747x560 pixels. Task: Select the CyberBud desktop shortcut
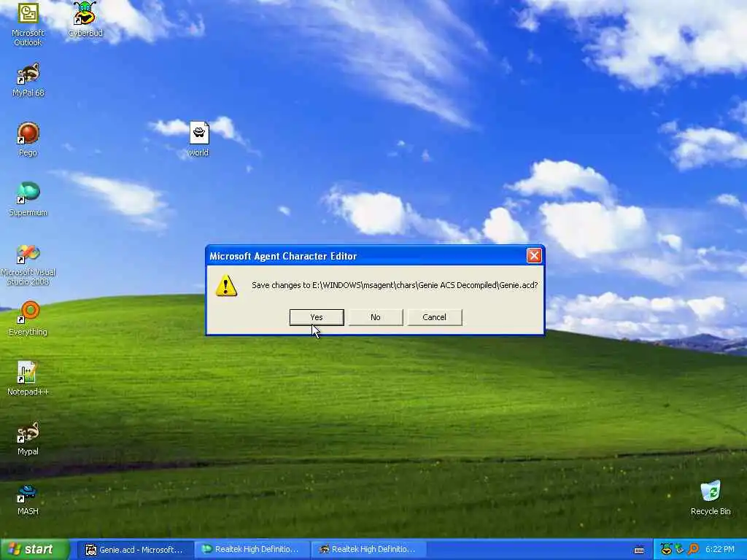tap(85, 20)
